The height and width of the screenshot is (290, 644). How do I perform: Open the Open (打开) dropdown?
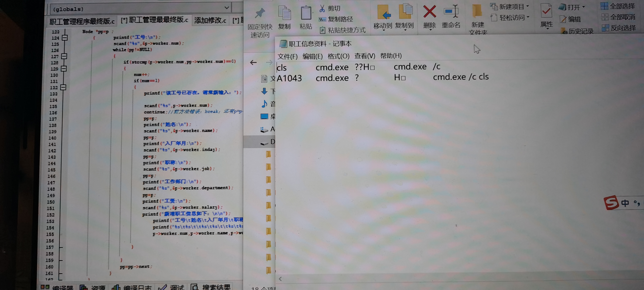(572, 7)
